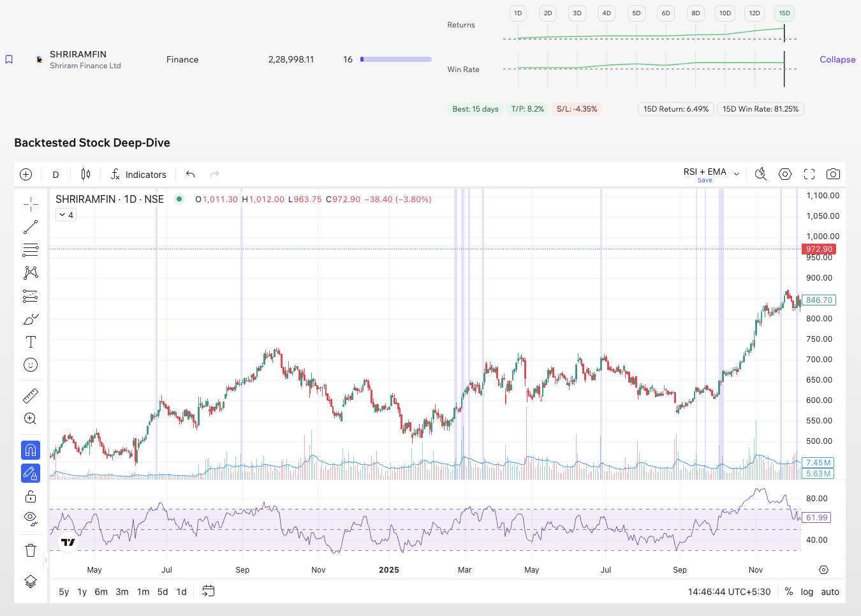
Task: Toggle magnet mode for drawings
Action: click(31, 450)
